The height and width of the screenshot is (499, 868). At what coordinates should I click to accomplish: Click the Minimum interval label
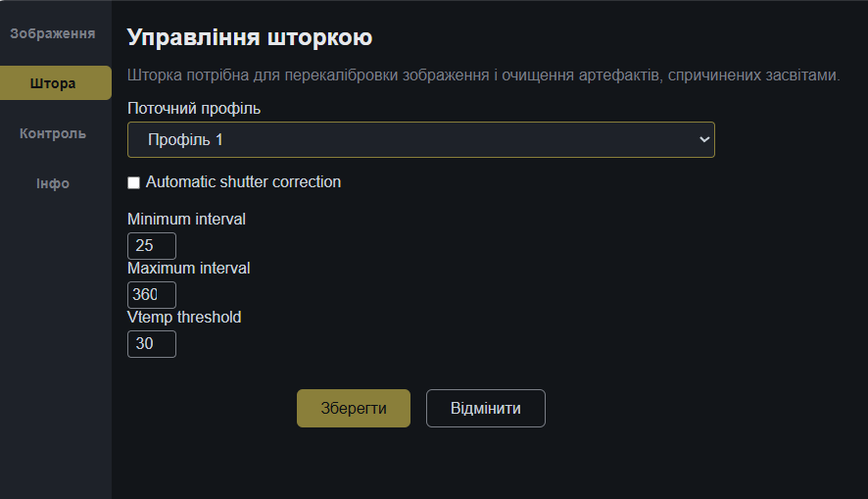(x=186, y=219)
